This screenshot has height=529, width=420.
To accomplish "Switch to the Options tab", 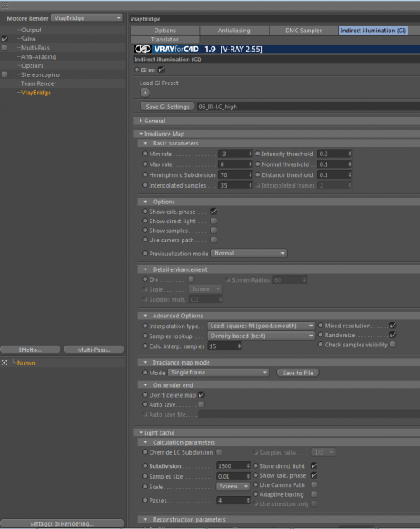I will (x=165, y=31).
